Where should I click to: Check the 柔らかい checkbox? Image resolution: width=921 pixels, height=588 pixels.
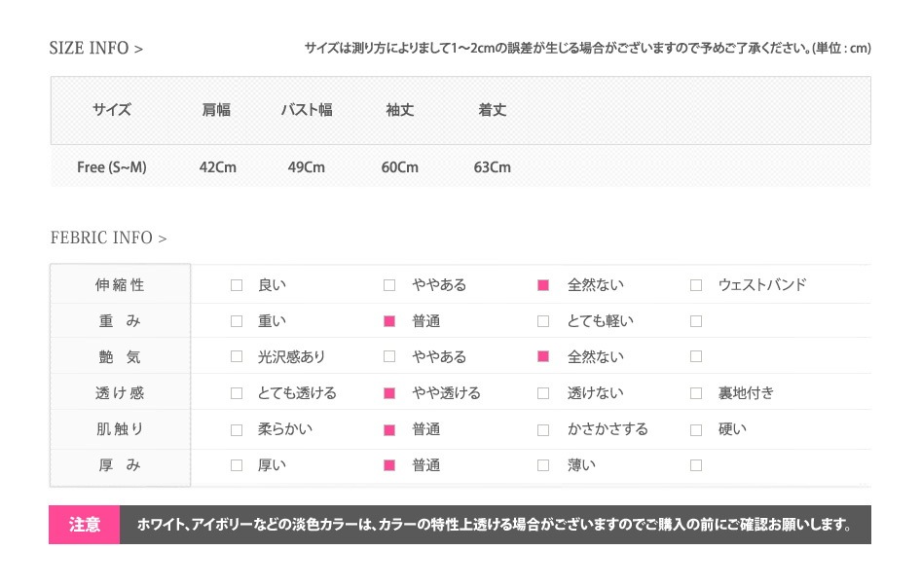click(237, 430)
